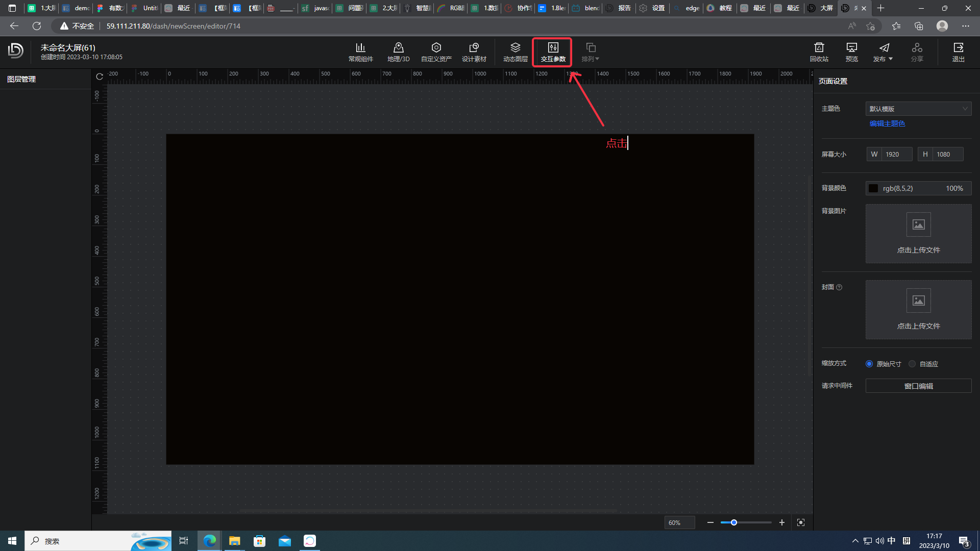Upload a cover image file
The image size is (980, 551).
pyautogui.click(x=918, y=310)
